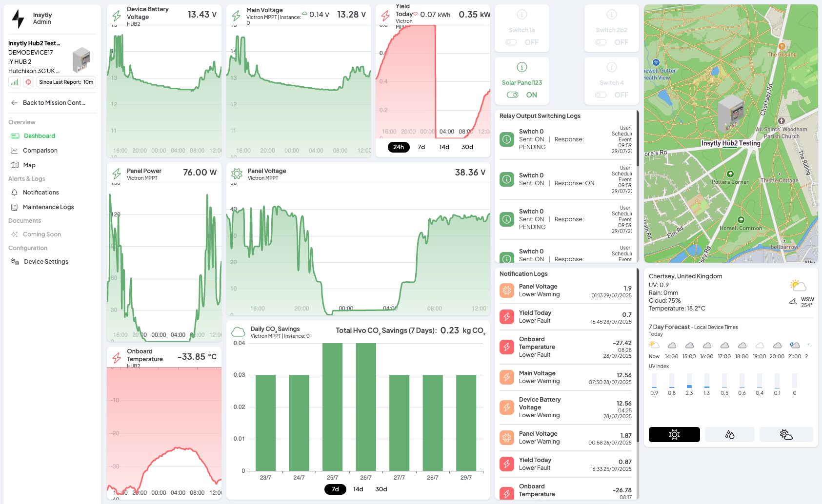Image resolution: width=822 pixels, height=504 pixels.
Task: Click the Horsell Common map marker
Action: tap(741, 220)
